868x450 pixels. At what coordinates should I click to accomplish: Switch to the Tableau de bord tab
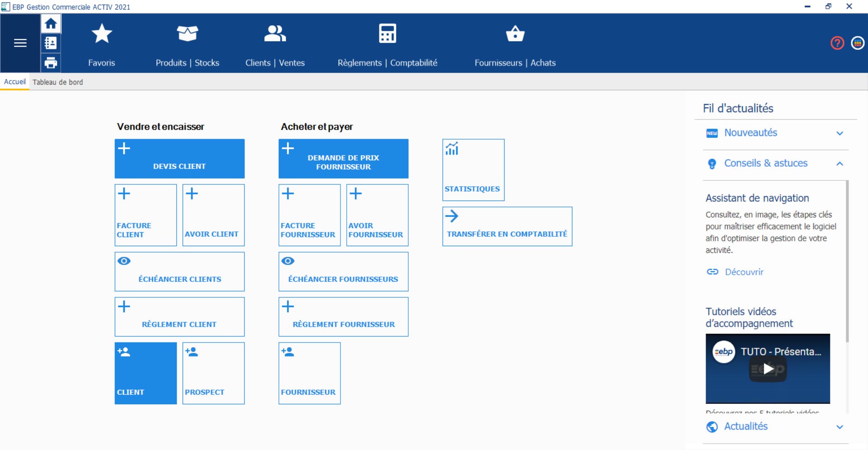click(x=58, y=82)
